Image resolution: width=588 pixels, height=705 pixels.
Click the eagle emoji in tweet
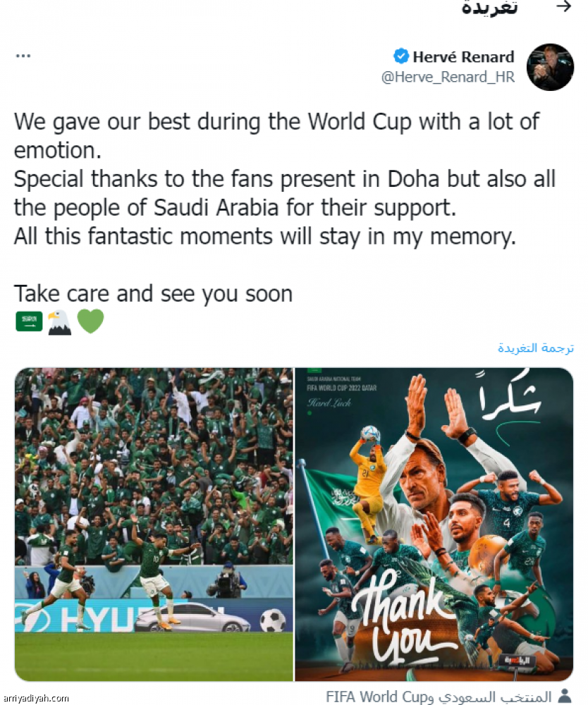[x=59, y=322]
